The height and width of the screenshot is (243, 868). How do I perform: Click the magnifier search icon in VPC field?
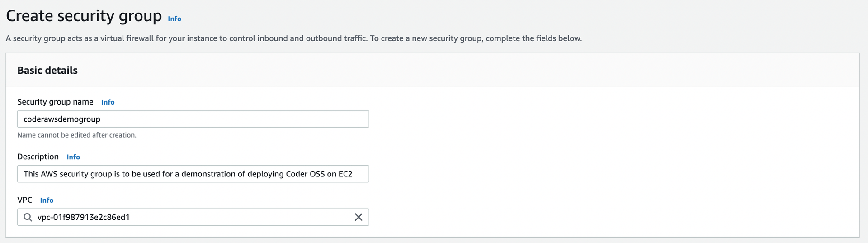pyautogui.click(x=28, y=217)
